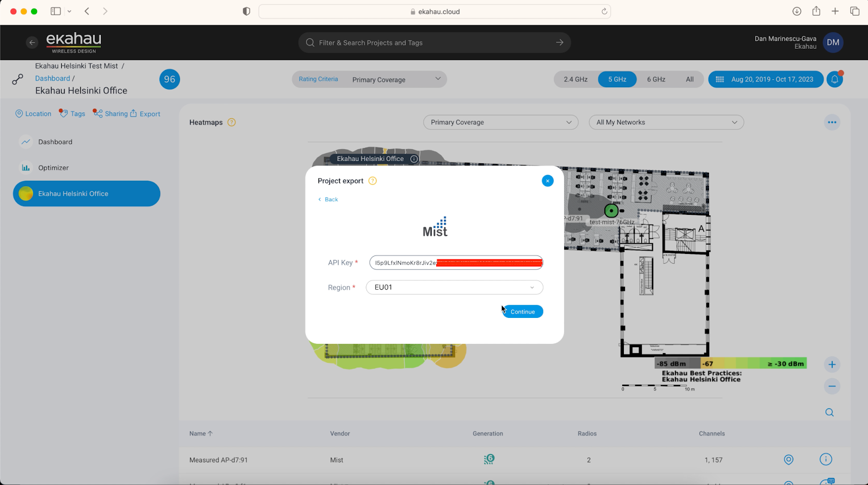868x485 pixels.
Task: Click the Vendor column header
Action: coord(340,433)
